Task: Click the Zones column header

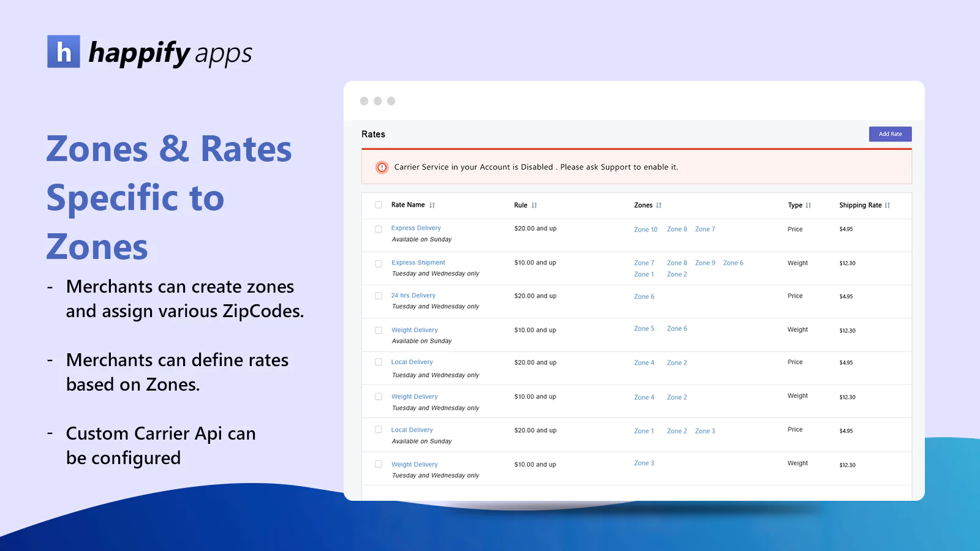Action: point(643,205)
